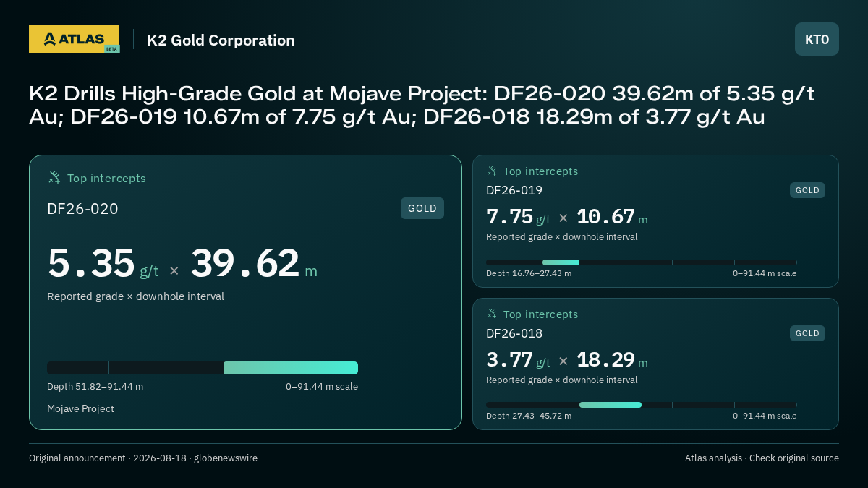Click the 'Depth 16.76–27.43 m' label
868x488 pixels.
click(x=529, y=273)
